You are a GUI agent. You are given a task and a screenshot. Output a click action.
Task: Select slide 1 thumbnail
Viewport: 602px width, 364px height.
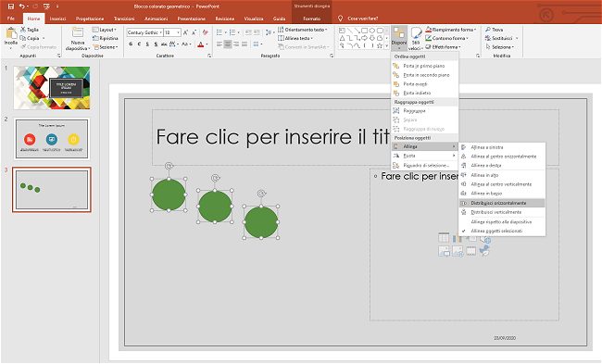click(x=52, y=88)
